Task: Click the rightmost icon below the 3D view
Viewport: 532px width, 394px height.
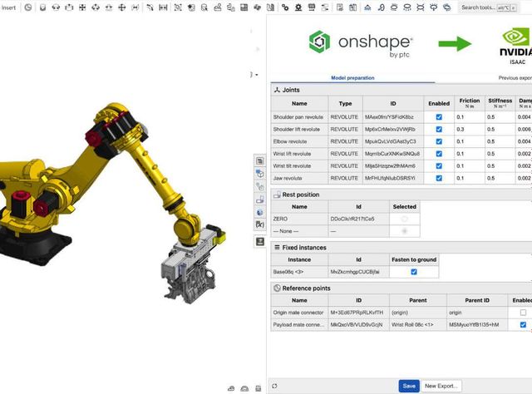Action: [259, 388]
